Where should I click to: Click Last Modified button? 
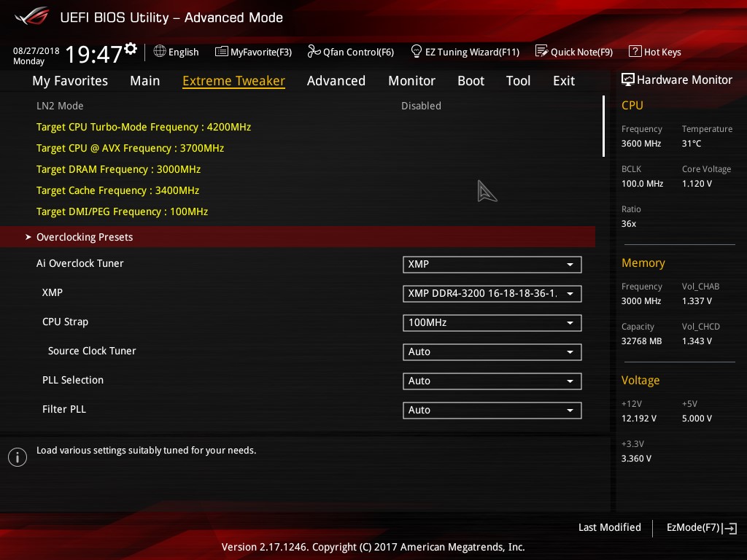(x=609, y=527)
